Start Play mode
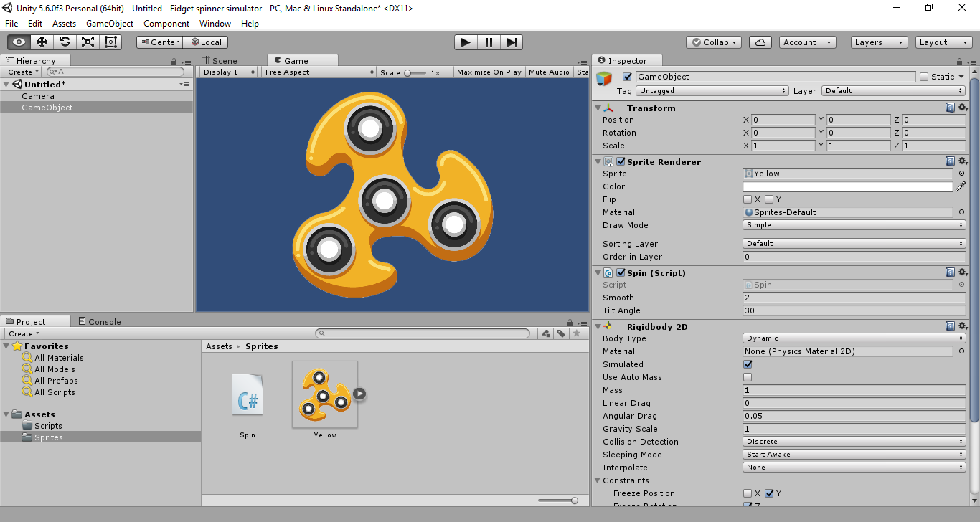 click(466, 42)
